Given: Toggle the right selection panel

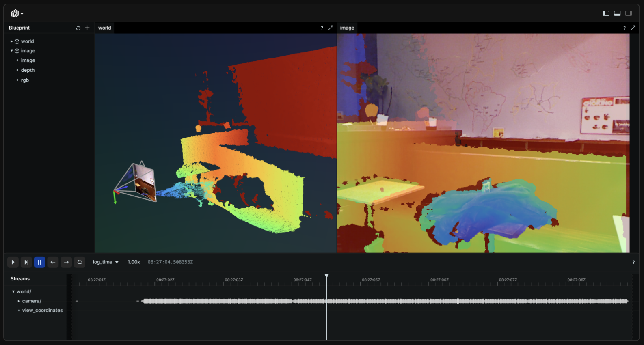Looking at the screenshot, I should pyautogui.click(x=629, y=13).
